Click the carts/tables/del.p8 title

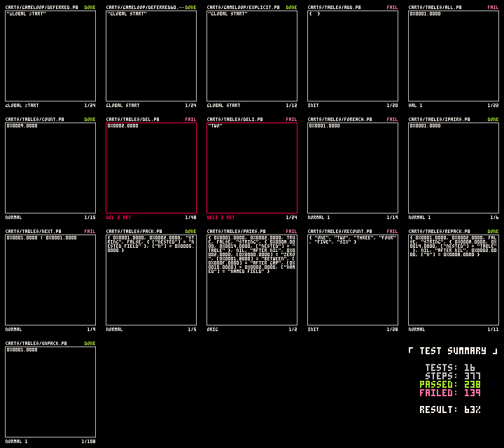pyautogui.click(x=133, y=119)
